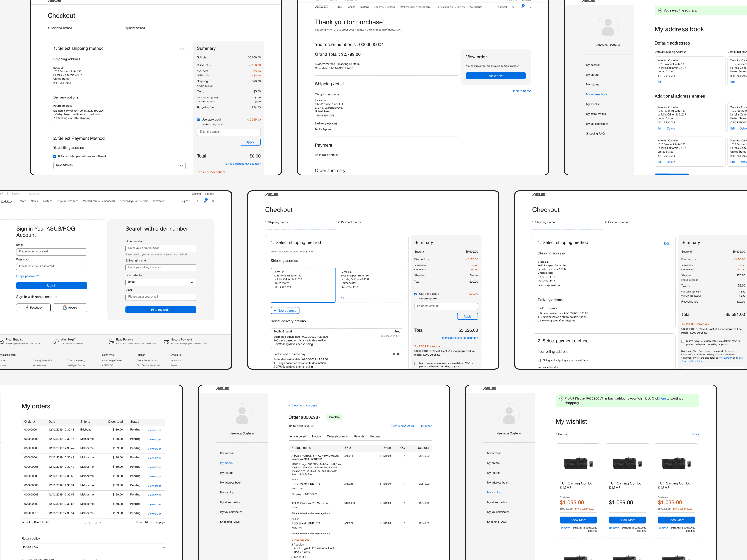This screenshot has height=560, width=747.
Task: Click Print order link
Action: [425, 426]
